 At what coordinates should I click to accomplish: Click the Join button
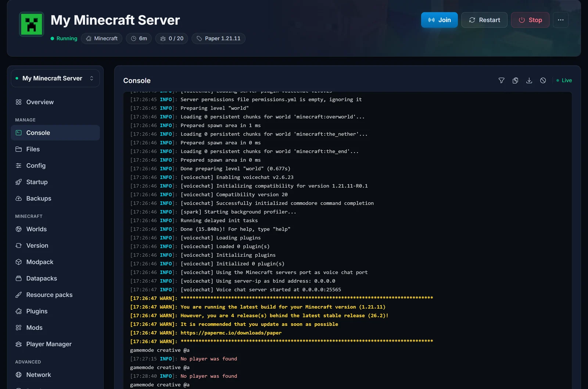439,20
